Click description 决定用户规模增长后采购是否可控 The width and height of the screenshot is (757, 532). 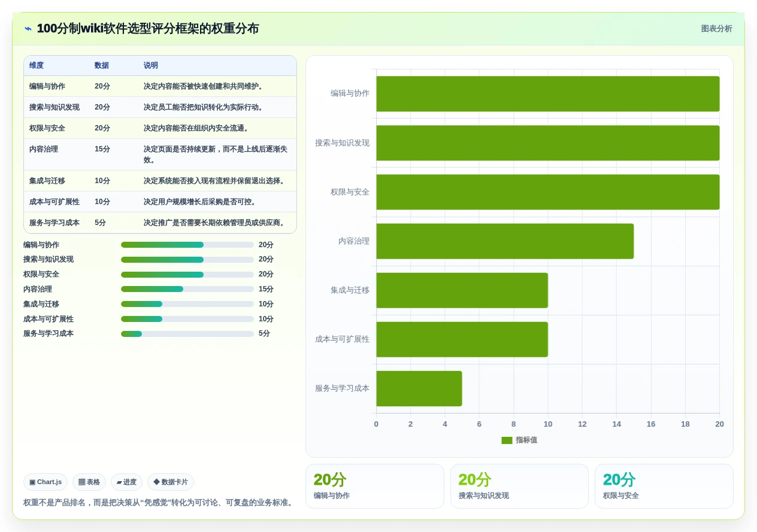click(x=201, y=202)
